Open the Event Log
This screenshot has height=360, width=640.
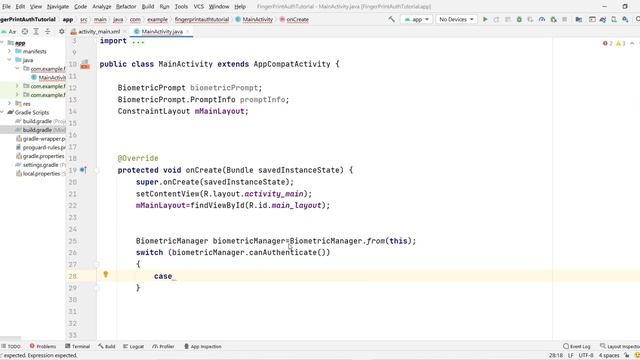(x=577, y=346)
